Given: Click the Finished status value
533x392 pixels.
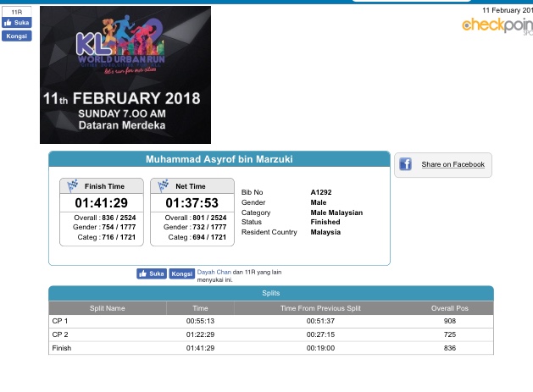Looking at the screenshot, I should tap(325, 222).
